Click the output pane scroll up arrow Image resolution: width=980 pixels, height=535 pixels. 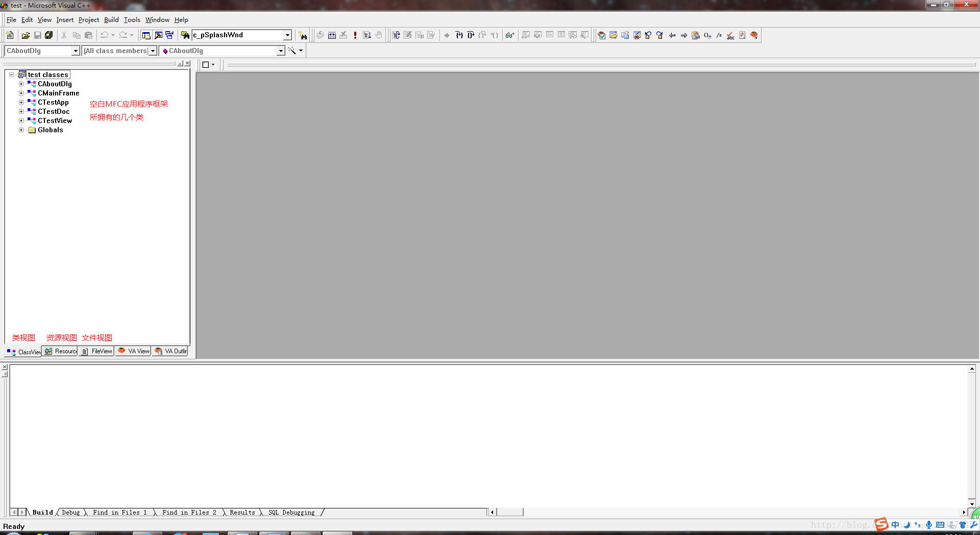972,369
